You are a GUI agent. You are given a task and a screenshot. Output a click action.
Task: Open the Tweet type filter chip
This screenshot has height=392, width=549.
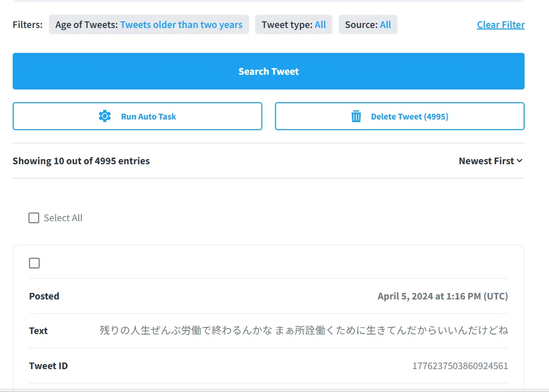[294, 24]
